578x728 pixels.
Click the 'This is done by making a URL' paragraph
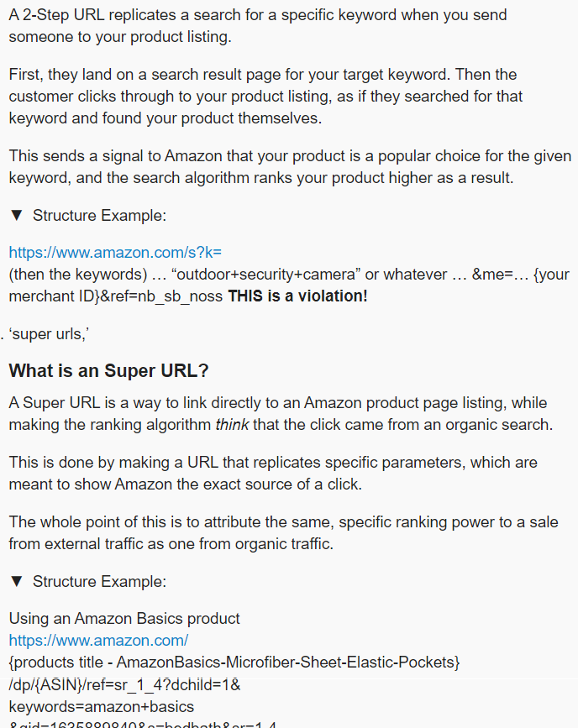(273, 473)
